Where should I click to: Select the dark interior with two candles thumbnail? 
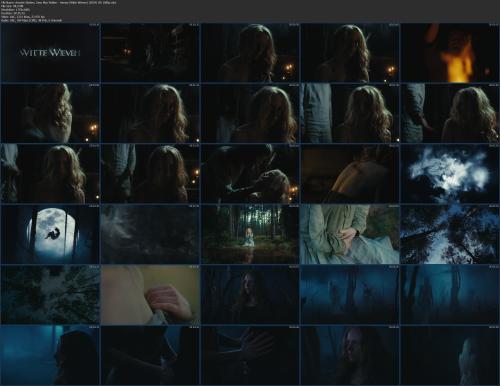click(150, 52)
